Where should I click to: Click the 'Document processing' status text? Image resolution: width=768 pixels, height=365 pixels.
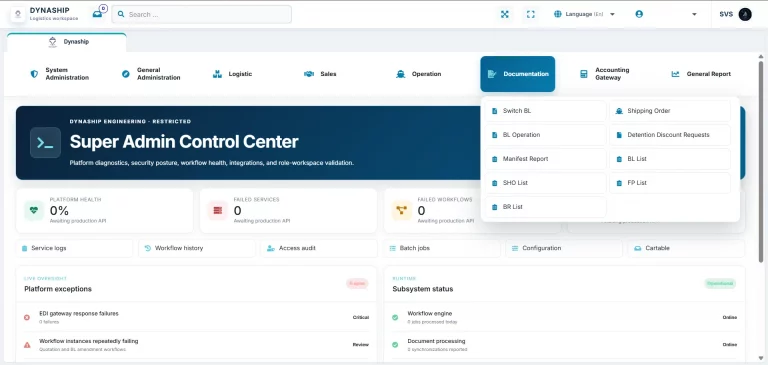coord(436,341)
